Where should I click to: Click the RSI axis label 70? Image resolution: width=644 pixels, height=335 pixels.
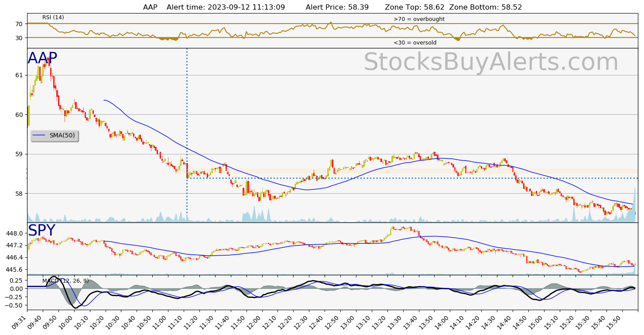point(19,24)
